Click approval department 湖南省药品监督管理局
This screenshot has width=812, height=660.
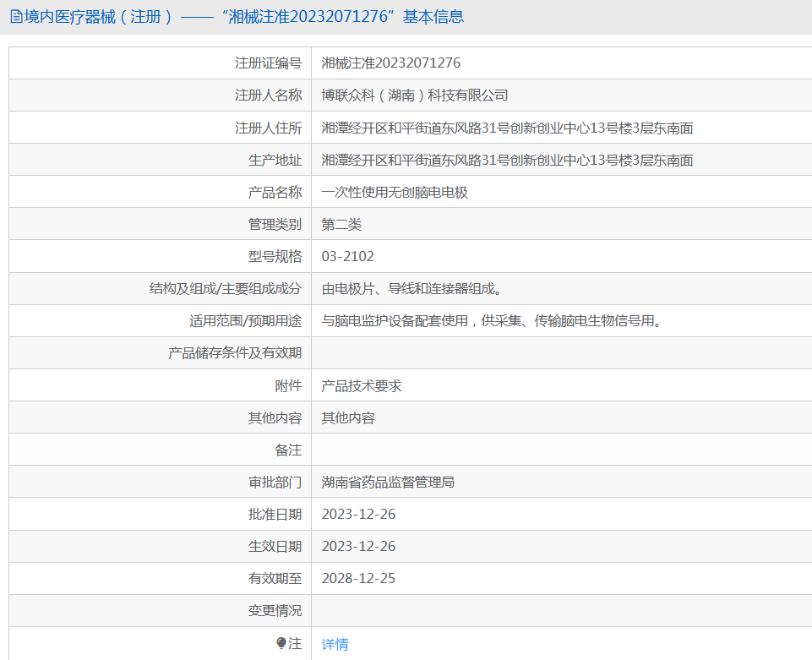388,483
